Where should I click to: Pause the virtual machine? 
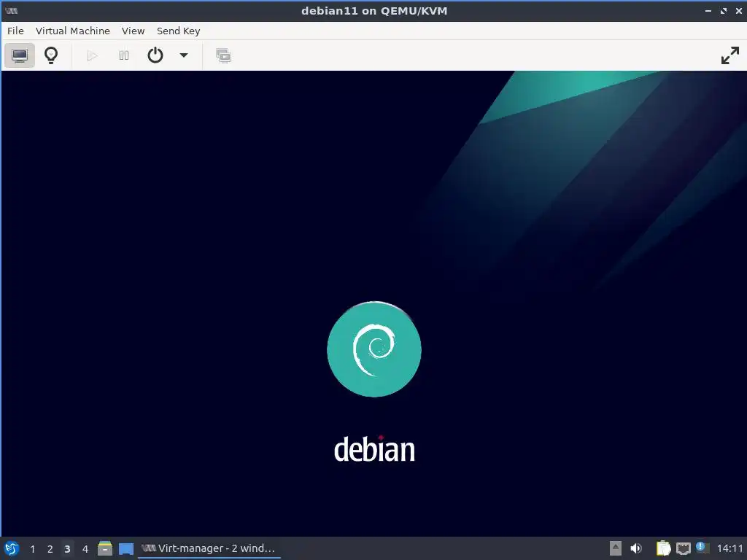(124, 55)
